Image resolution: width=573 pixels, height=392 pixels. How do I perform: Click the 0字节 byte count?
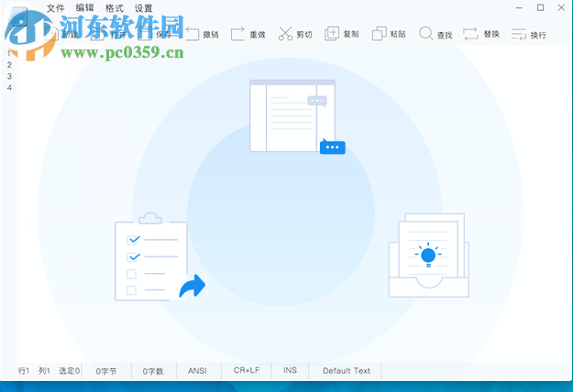pyautogui.click(x=106, y=372)
